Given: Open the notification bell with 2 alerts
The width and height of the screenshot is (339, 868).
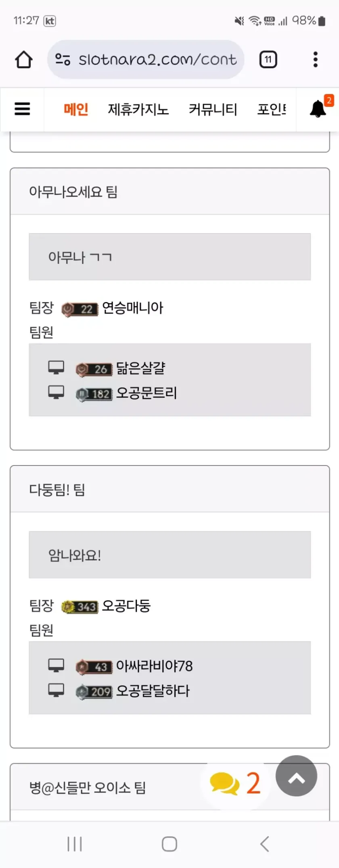Looking at the screenshot, I should (x=318, y=108).
